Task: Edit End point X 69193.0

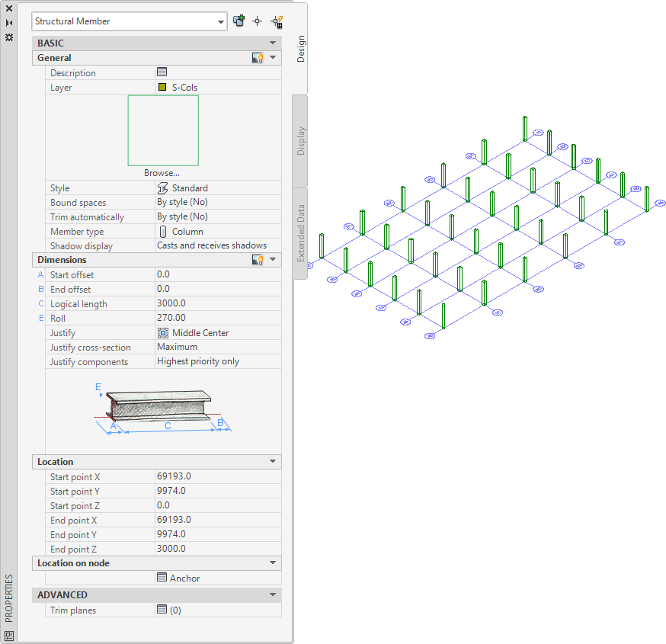Action: (x=218, y=520)
